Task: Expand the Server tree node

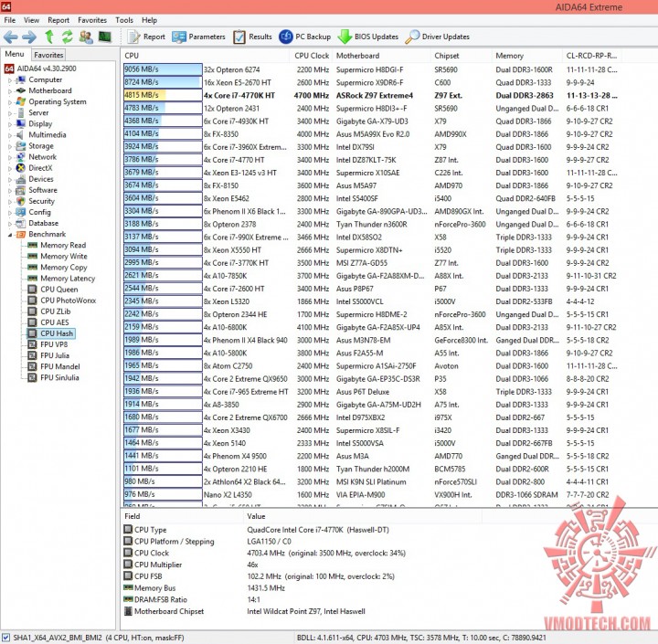Action: 10,113
